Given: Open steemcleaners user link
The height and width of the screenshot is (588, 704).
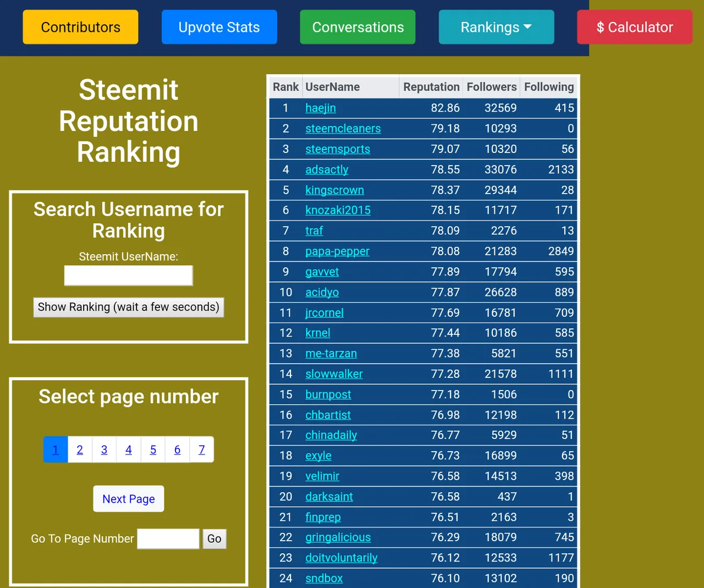Looking at the screenshot, I should (x=343, y=129).
